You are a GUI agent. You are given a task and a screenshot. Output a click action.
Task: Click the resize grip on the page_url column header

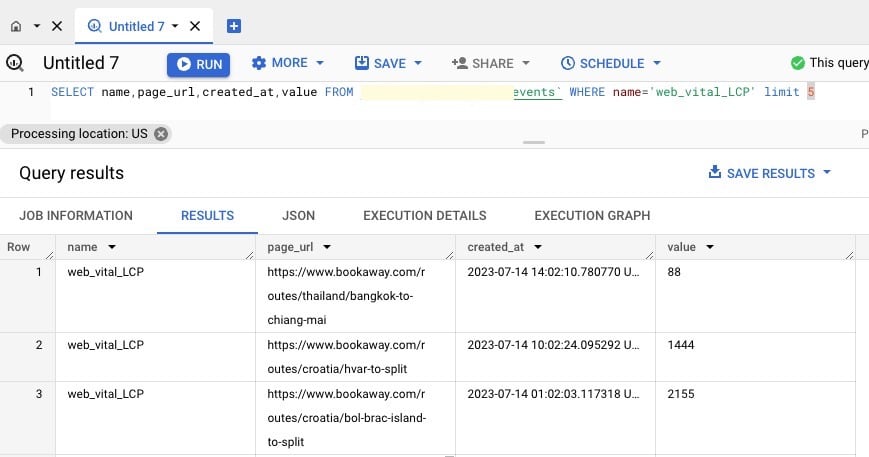point(449,255)
